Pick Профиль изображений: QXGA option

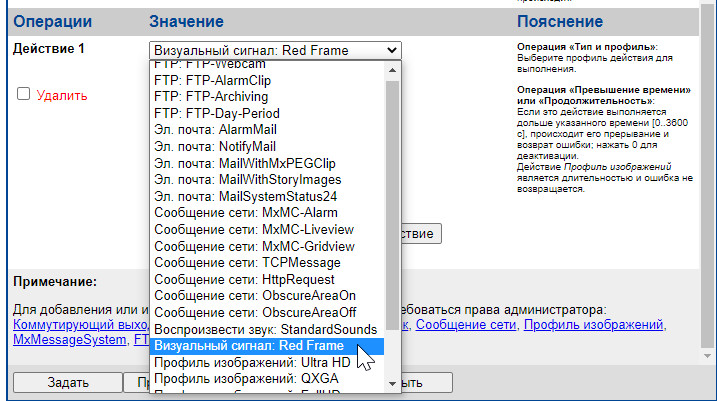tap(267, 379)
